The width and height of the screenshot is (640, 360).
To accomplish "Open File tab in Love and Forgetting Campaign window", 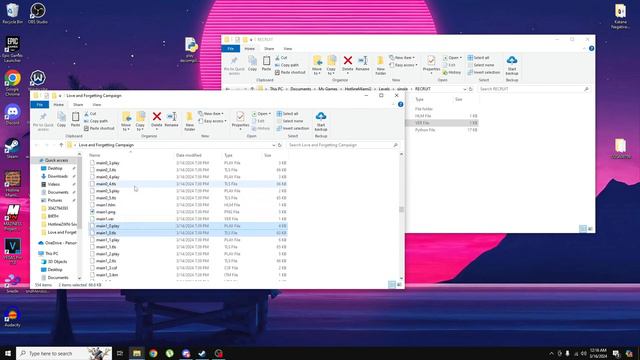I will [40, 104].
